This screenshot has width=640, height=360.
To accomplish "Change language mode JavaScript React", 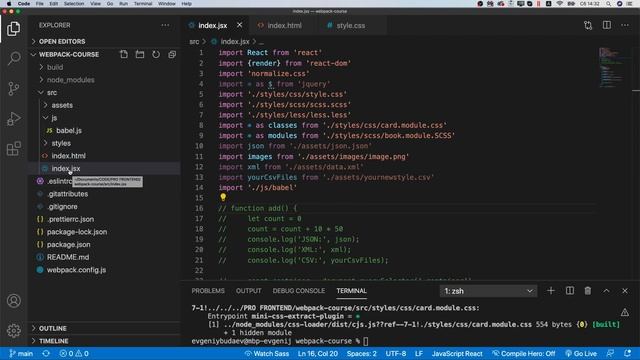I will [457, 353].
